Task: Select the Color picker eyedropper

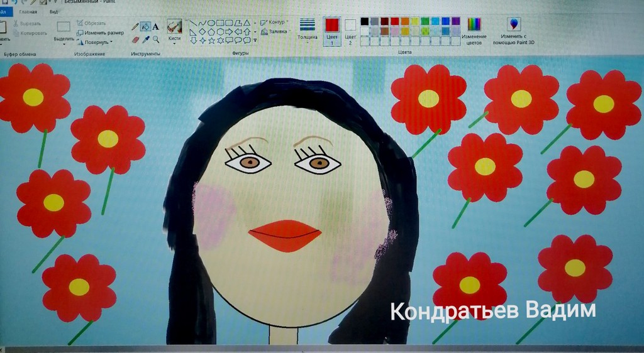Action: (x=145, y=39)
